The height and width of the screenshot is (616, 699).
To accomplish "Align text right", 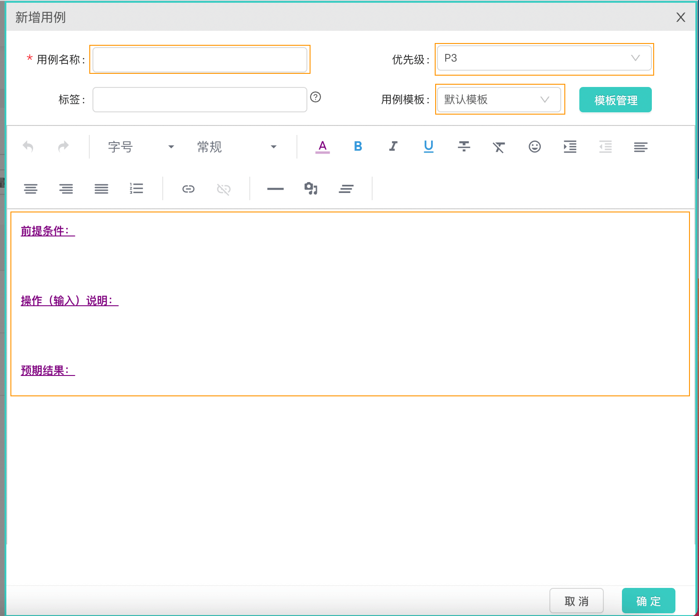I will click(66, 188).
